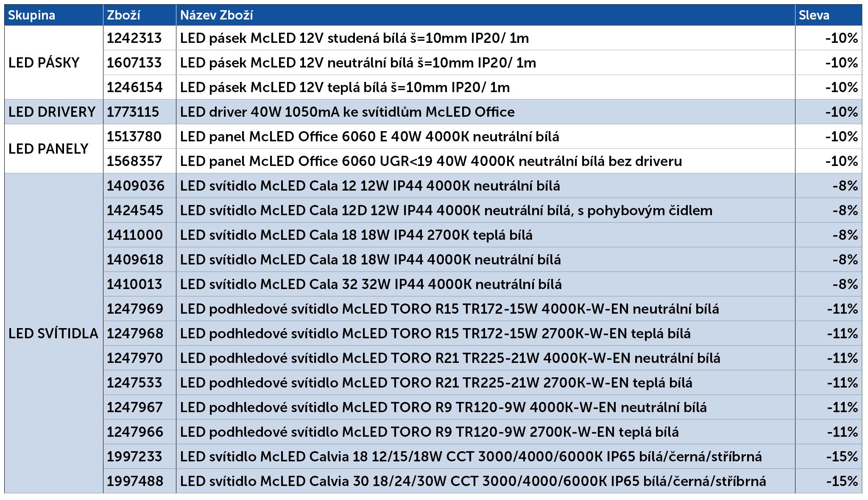Click product code 1997233
The image size is (868, 500).
coord(134,457)
